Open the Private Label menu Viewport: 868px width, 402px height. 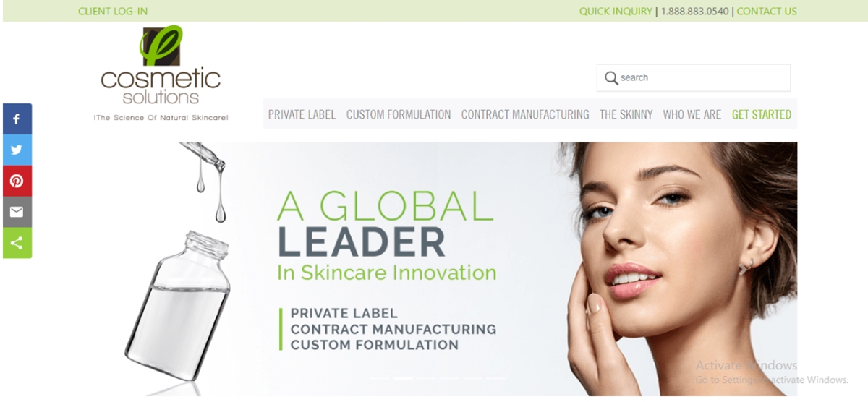click(302, 114)
